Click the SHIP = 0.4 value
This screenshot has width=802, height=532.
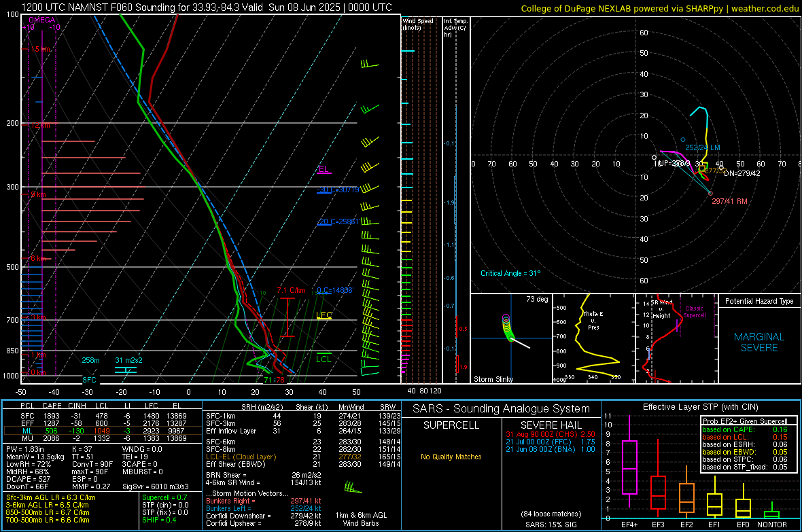tap(159, 520)
